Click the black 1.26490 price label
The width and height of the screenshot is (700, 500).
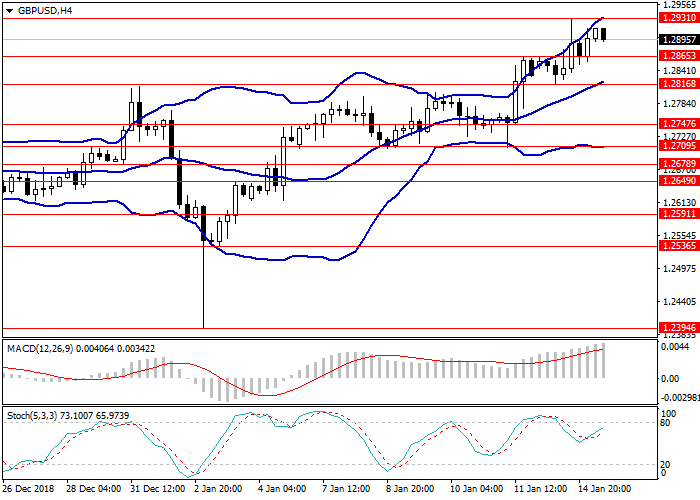click(x=677, y=181)
